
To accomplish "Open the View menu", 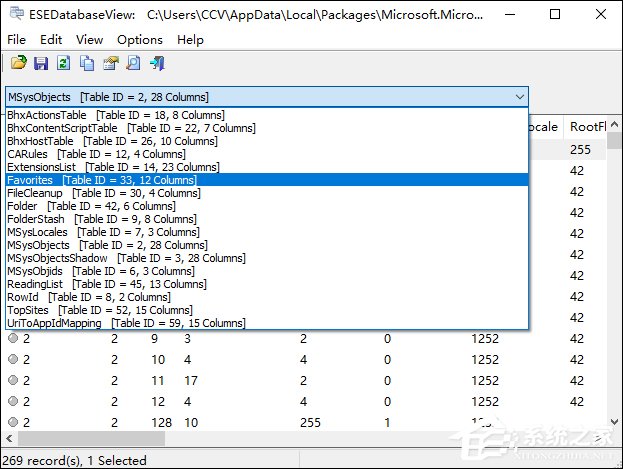I will 89,40.
